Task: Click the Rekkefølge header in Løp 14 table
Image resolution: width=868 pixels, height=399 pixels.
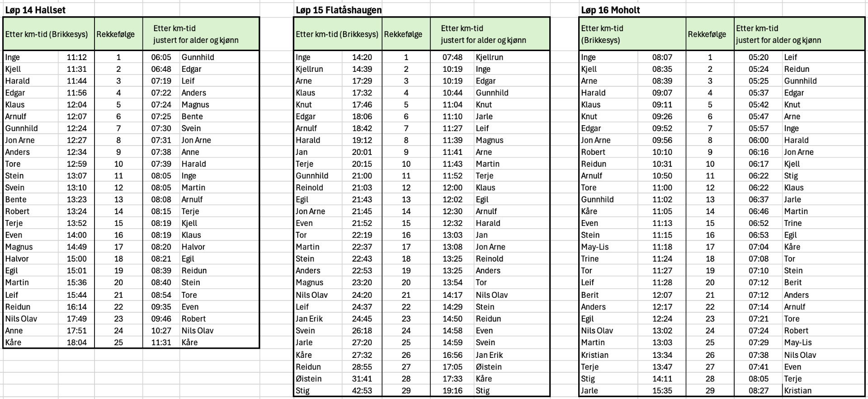Action: point(116,34)
